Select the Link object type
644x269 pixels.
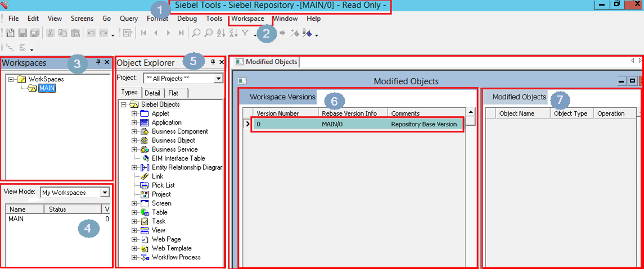157,176
